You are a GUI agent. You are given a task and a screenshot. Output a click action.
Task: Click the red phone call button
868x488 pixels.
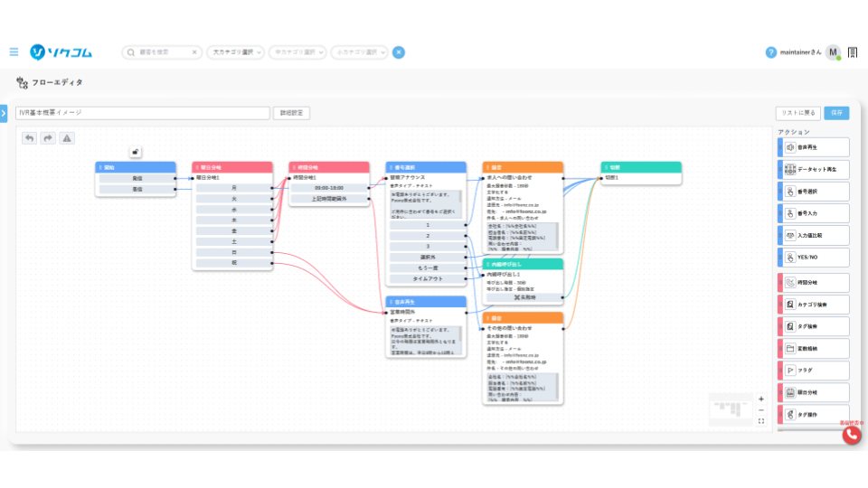pos(852,434)
